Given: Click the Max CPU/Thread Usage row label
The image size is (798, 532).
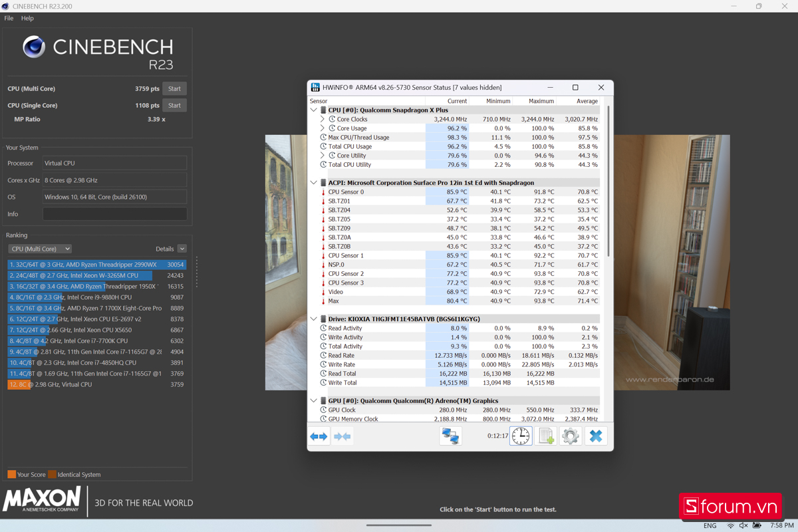Looking at the screenshot, I should (359, 138).
